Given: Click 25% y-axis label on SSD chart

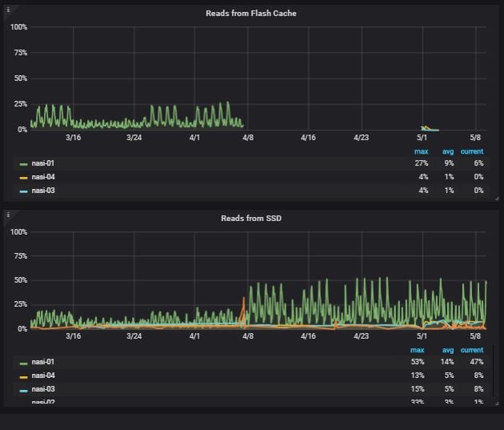Looking at the screenshot, I should [x=21, y=304].
